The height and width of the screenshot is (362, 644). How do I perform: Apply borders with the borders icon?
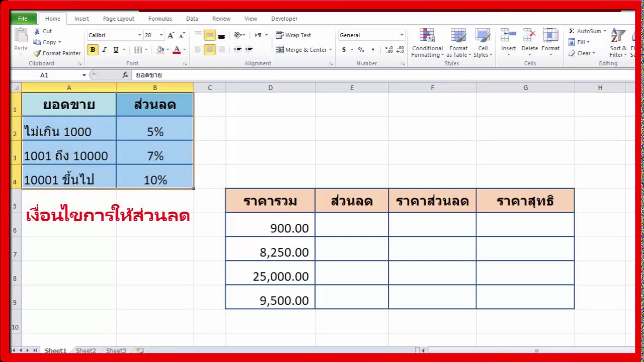coord(138,50)
